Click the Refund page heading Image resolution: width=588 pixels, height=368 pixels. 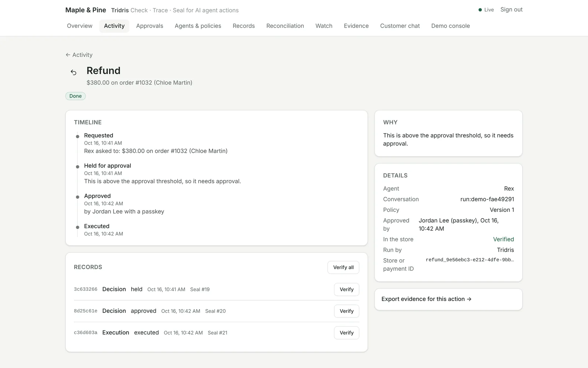click(x=103, y=71)
